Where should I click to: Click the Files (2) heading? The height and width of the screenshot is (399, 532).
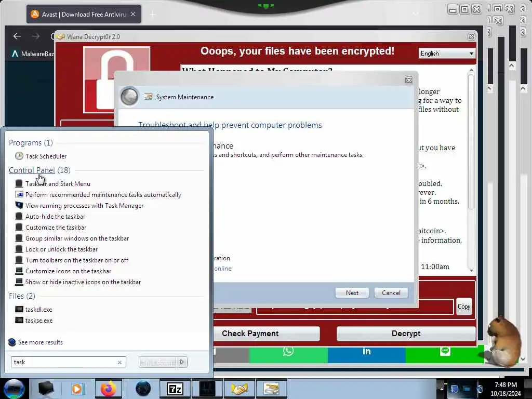[22, 296]
